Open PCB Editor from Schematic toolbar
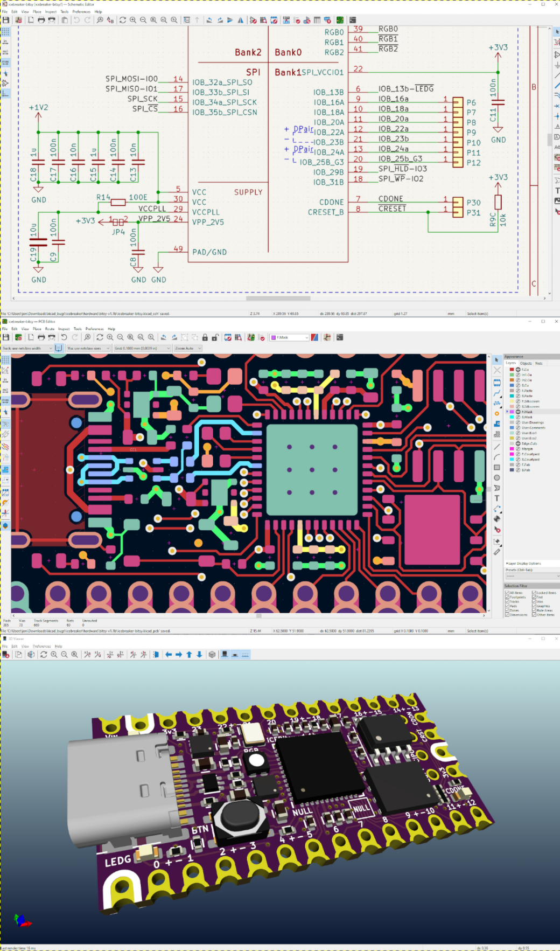This screenshot has height=951, width=560. coord(340,20)
